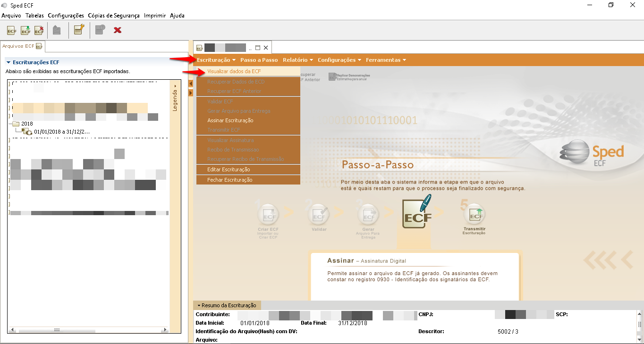Screen dimensions: 644x344
Task: Open the Arquivo menu
Action: (x=11, y=16)
